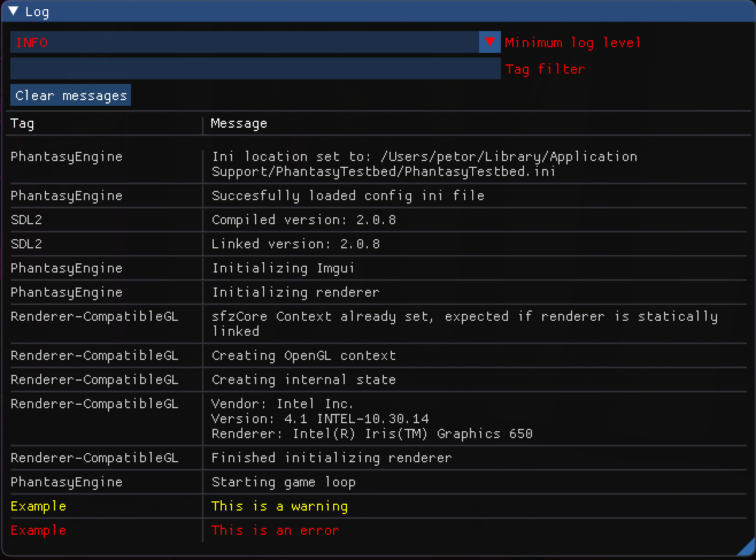Click the red dropdown arrow button
Viewport: 756px width, 560px height.
pyautogui.click(x=489, y=43)
